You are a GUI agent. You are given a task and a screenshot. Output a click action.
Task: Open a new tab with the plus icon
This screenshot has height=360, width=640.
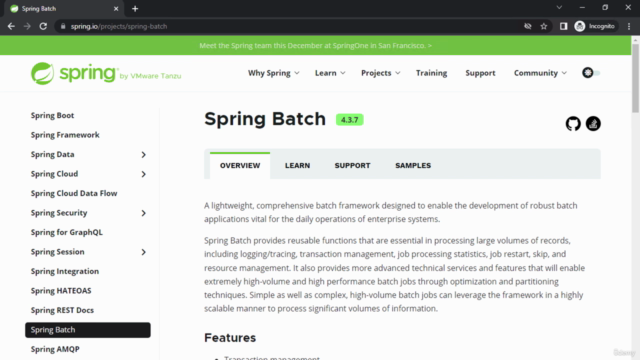(x=135, y=9)
